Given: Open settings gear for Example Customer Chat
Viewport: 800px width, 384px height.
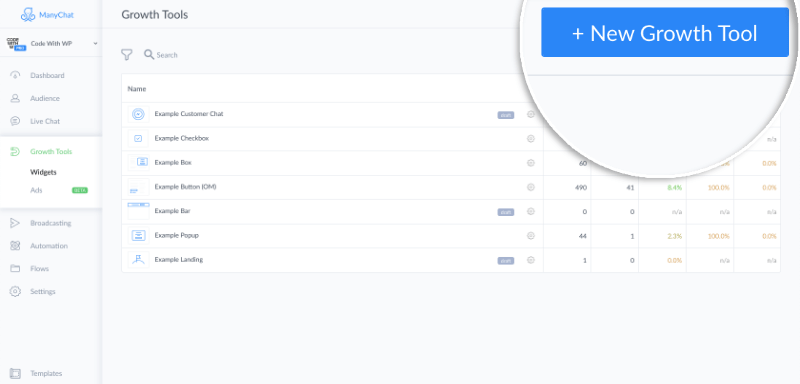Looking at the screenshot, I should tap(531, 114).
